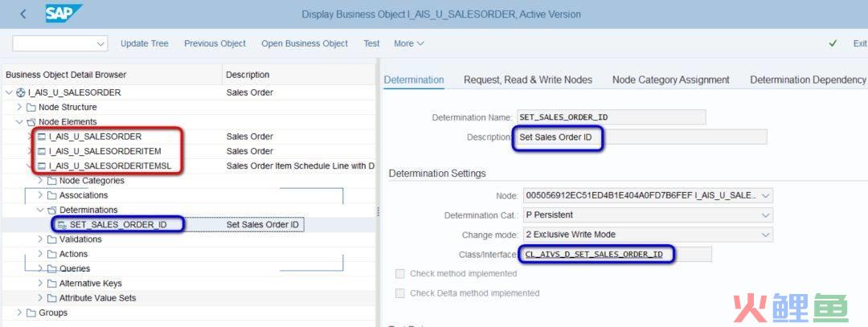The width and height of the screenshot is (868, 327).
Task: Switch to the Determination tab
Action: [414, 80]
